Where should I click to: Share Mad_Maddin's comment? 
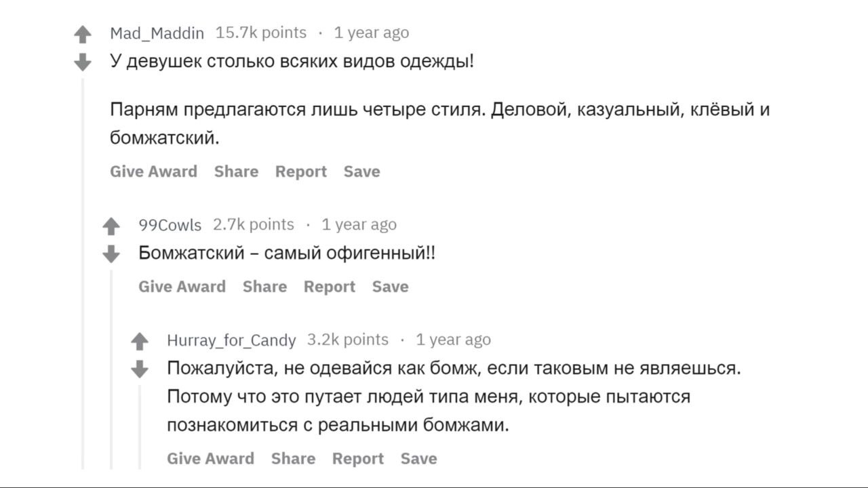point(236,171)
